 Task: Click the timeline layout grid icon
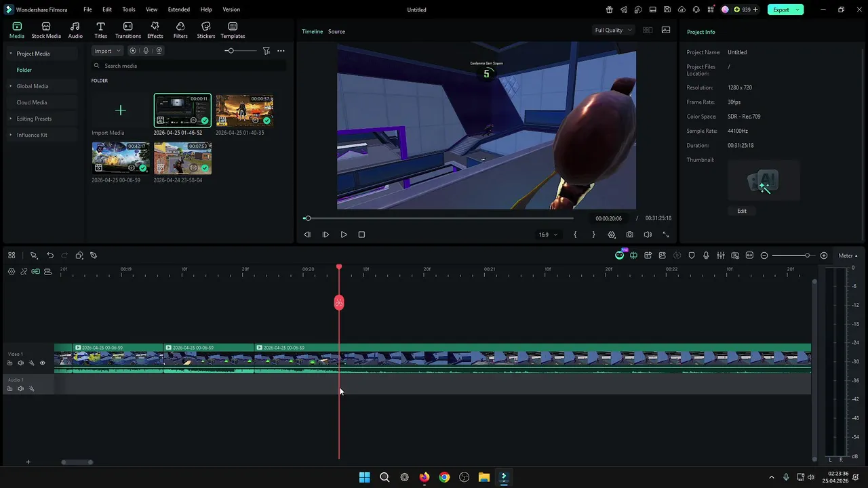[x=12, y=256]
